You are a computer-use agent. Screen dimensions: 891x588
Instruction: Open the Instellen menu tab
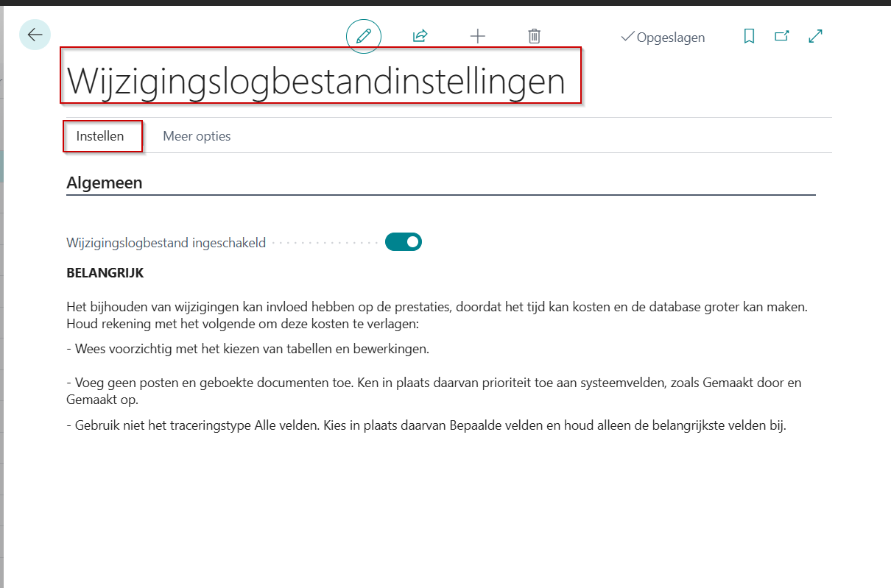pos(100,136)
